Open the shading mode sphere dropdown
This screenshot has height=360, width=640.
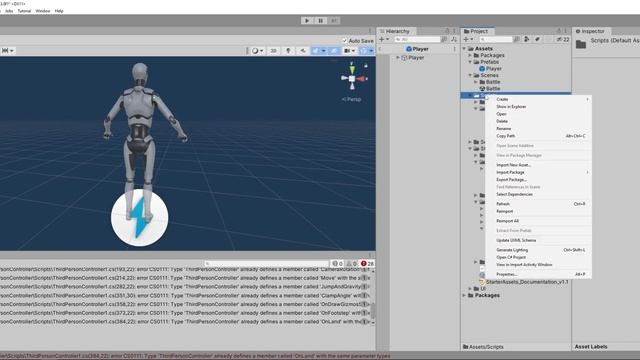(257, 51)
